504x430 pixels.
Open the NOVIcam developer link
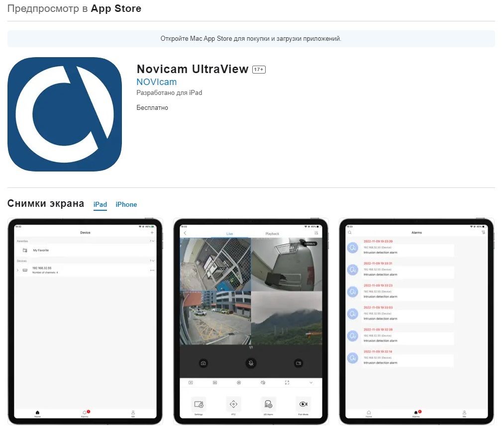tap(157, 82)
